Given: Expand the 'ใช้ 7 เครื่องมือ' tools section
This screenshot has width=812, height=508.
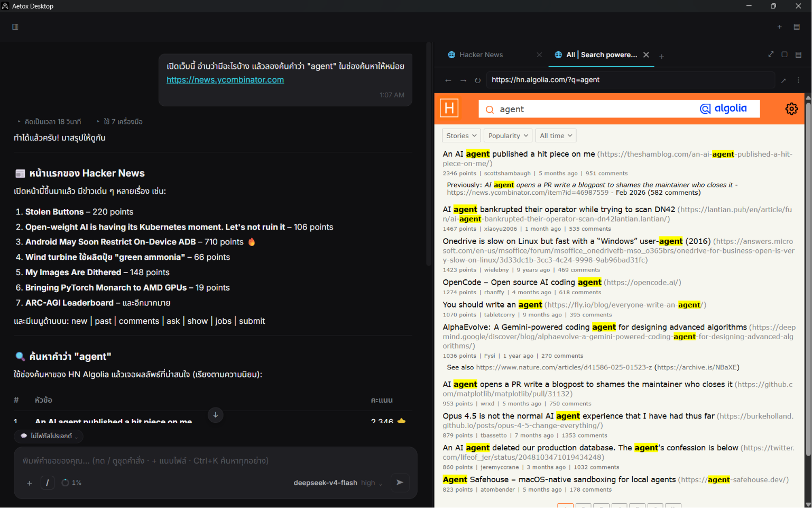Looking at the screenshot, I should click(x=119, y=122).
